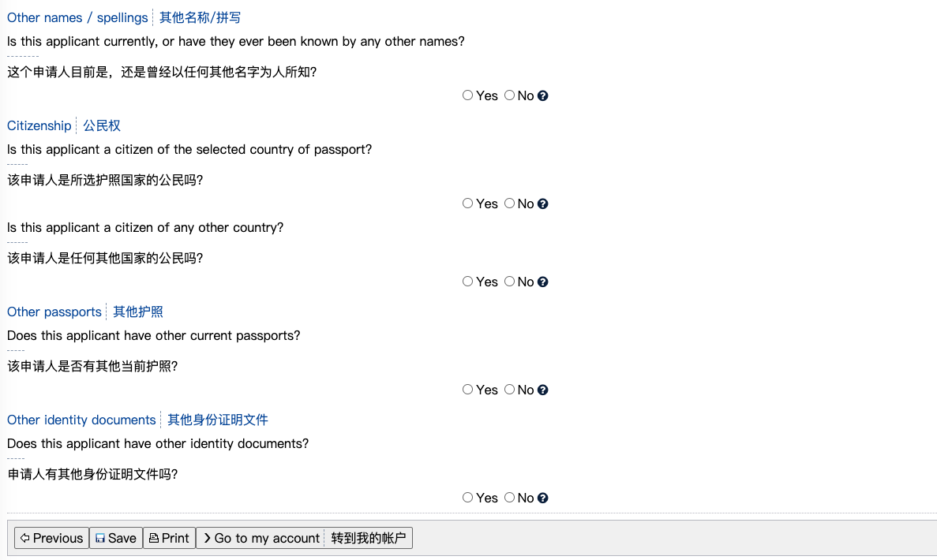
Task: Choose No for citizen of other country
Action: [x=509, y=282]
